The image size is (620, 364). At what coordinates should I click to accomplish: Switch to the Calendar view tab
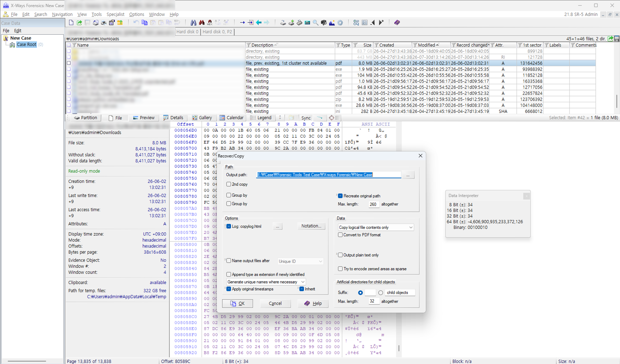pos(231,118)
